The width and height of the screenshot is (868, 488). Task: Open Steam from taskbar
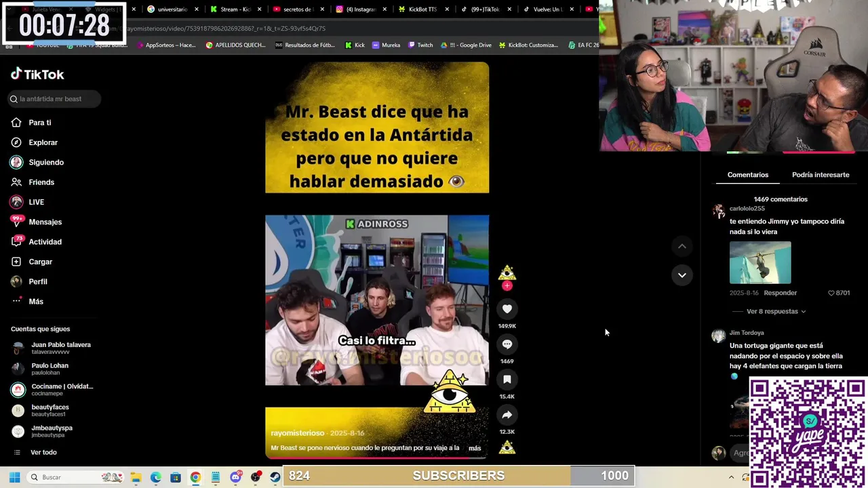click(x=275, y=477)
